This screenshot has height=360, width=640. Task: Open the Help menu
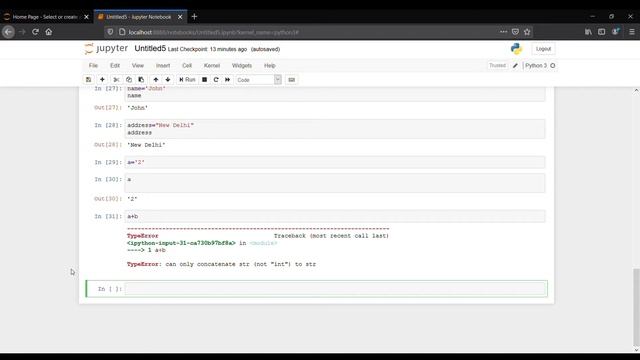270,65
